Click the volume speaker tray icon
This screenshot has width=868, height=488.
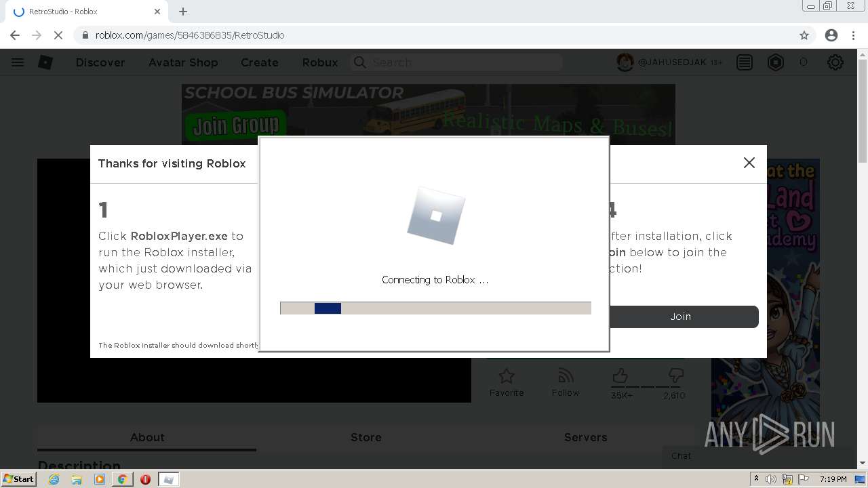(x=771, y=479)
